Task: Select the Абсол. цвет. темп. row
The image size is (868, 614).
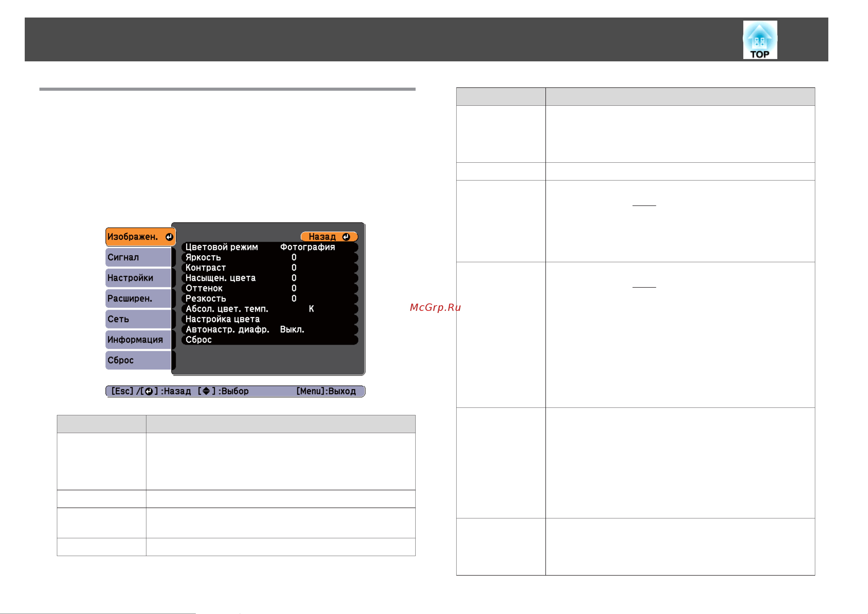Action: pyautogui.click(x=269, y=309)
